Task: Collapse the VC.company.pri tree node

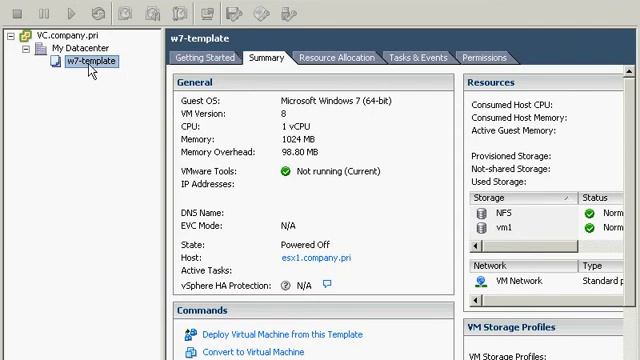Action: (x=11, y=36)
